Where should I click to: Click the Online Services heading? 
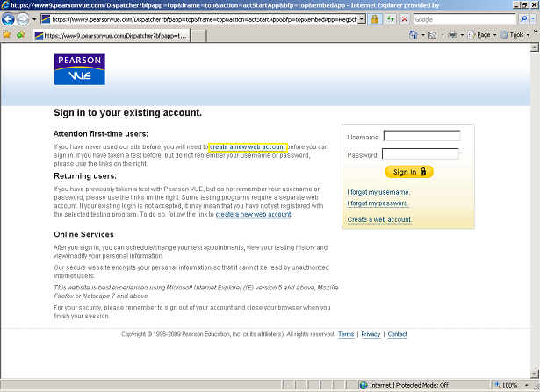(83, 234)
